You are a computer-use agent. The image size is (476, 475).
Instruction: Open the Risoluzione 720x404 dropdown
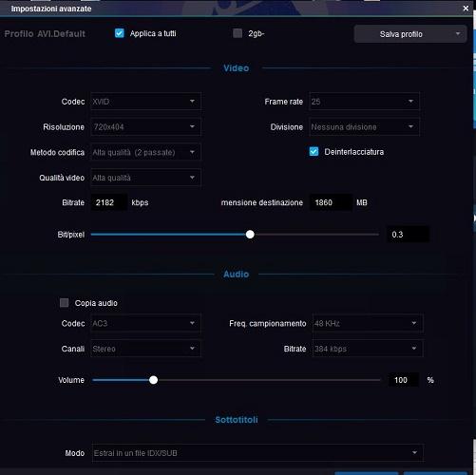(145, 126)
